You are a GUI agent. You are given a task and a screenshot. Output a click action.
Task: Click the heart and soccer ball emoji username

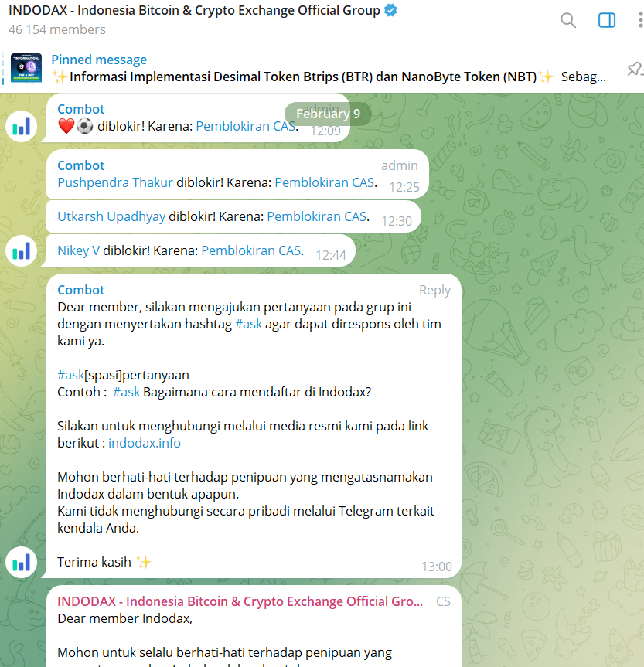[x=75, y=126]
